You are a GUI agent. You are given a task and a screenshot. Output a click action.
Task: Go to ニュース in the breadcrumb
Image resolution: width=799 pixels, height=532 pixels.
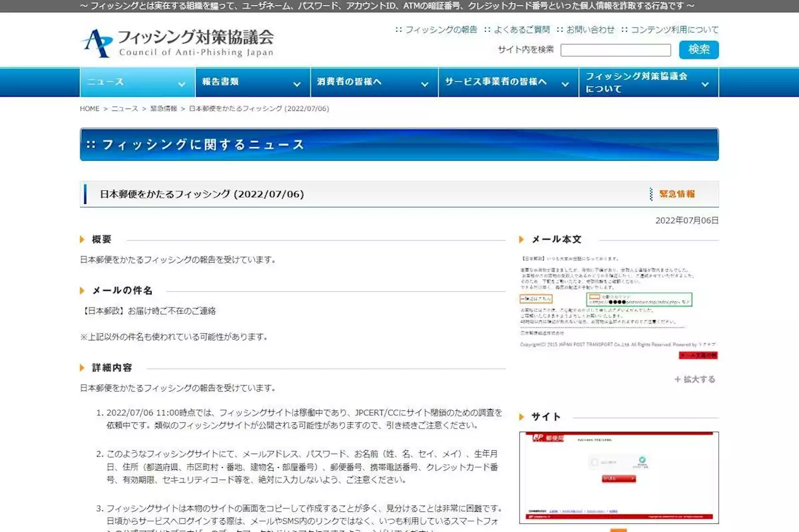(x=125, y=109)
